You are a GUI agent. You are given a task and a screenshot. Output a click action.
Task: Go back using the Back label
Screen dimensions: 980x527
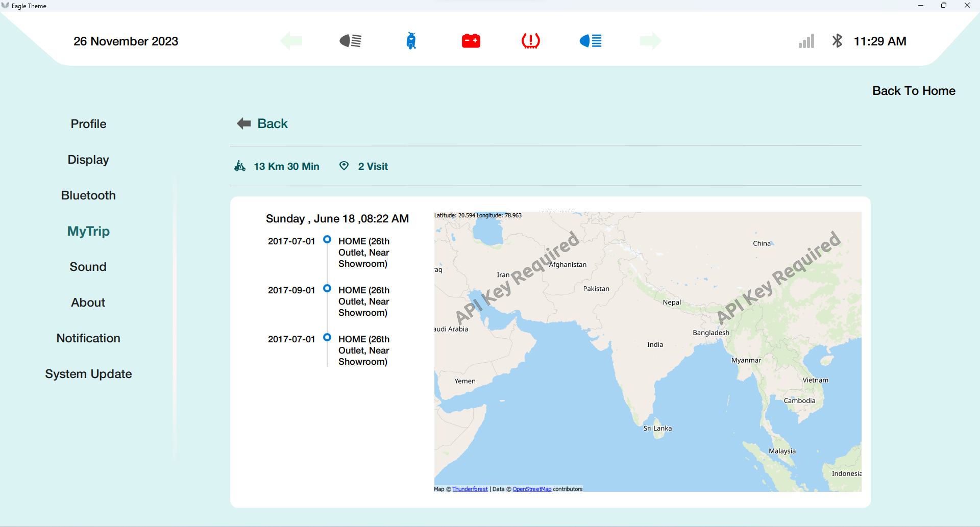pos(273,123)
